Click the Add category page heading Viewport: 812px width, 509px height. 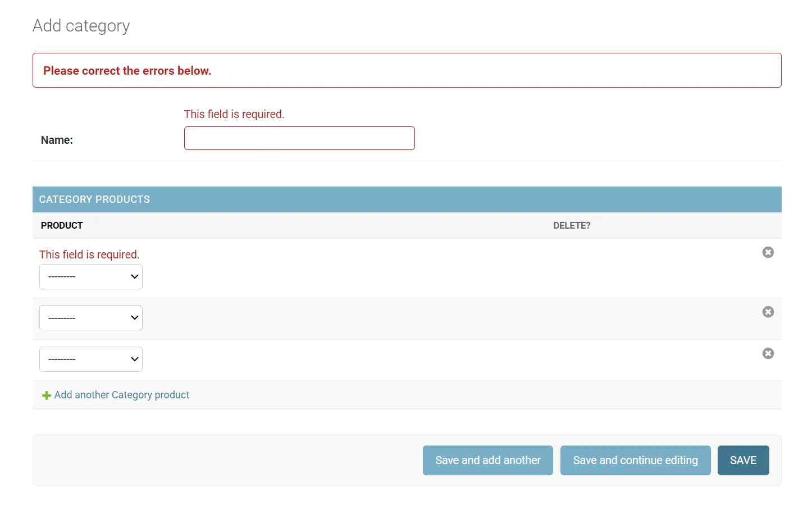[81, 26]
